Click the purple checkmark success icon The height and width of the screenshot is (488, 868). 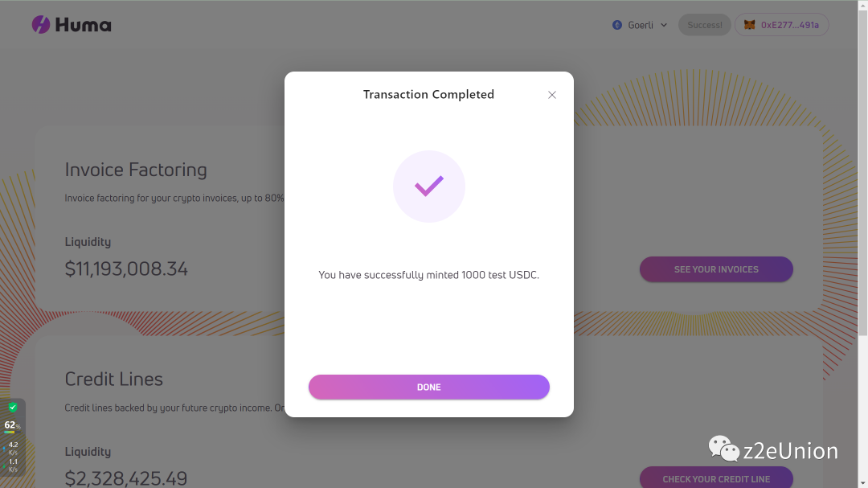pos(429,187)
